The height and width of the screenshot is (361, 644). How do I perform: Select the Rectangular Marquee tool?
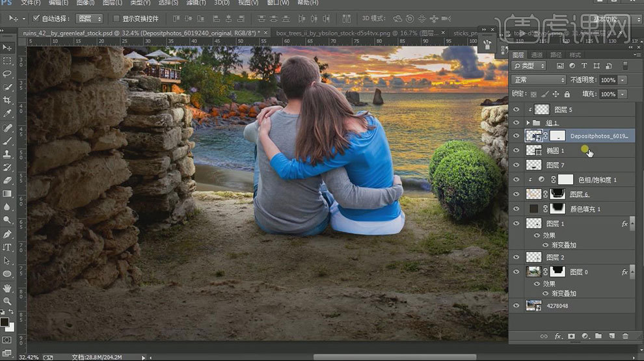click(x=7, y=60)
